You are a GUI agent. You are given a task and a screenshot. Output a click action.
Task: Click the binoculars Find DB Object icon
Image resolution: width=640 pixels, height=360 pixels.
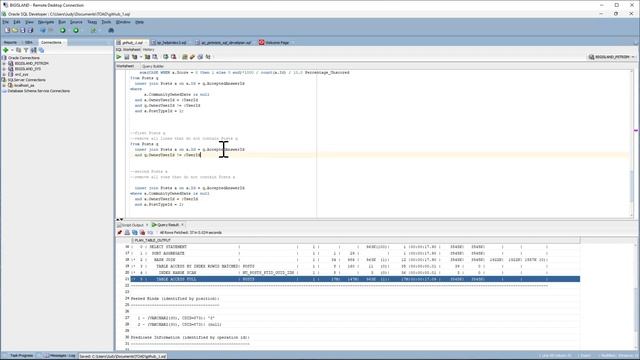point(111,30)
